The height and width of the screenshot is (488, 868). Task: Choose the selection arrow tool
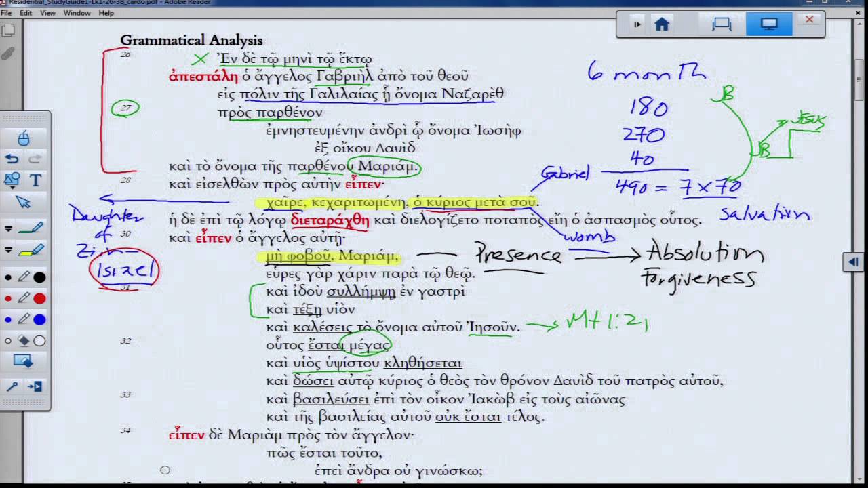24,202
